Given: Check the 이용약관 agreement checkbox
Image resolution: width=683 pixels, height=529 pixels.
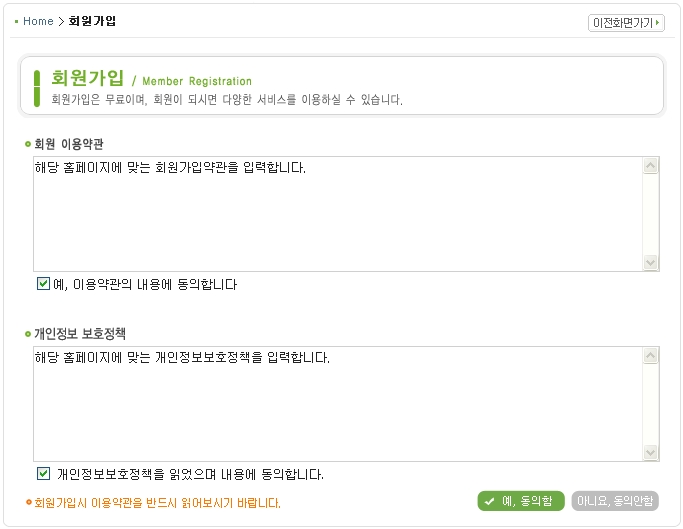Looking at the screenshot, I should 43,284.
